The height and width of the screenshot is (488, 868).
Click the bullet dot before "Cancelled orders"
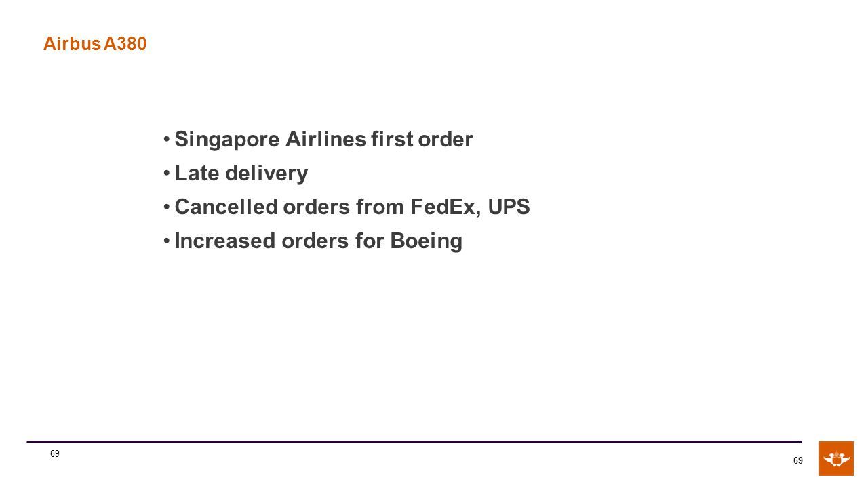click(x=167, y=208)
